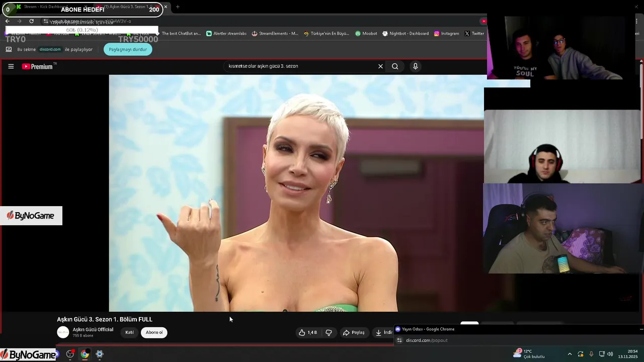Open the OBS Studio taskbar icon
Screen dimensions: 644x362
70,354
